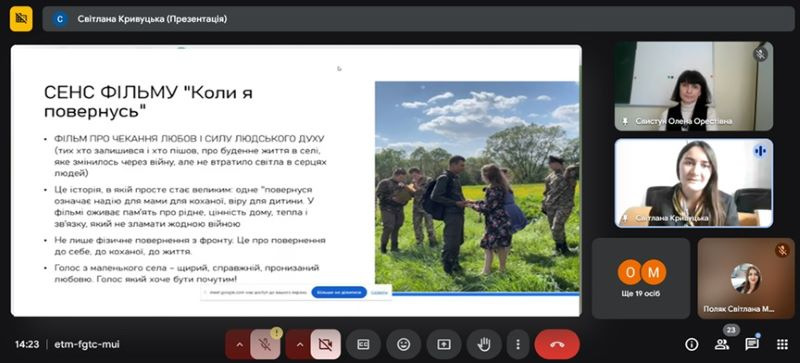Select Свистун Олена Орестівна video tile
This screenshot has height=363, width=800.
click(x=693, y=86)
